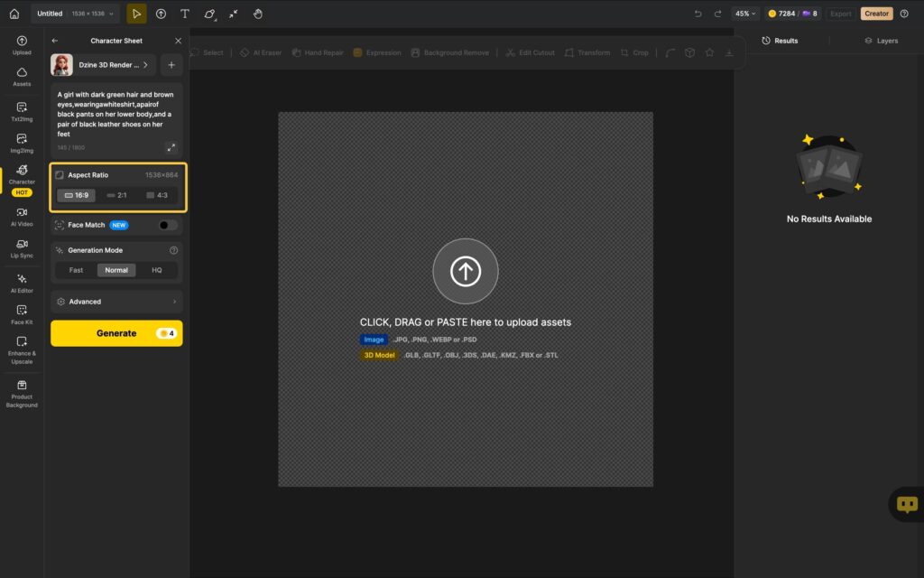Click the Creator plan button
The image size is (924, 578).
click(876, 14)
